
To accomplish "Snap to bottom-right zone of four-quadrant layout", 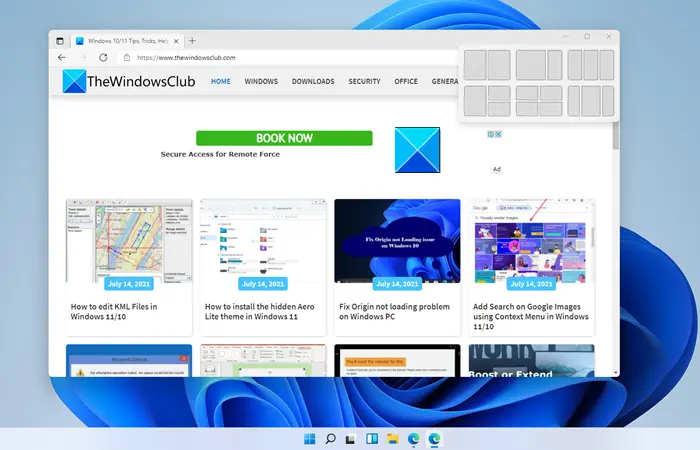I will (551, 109).
